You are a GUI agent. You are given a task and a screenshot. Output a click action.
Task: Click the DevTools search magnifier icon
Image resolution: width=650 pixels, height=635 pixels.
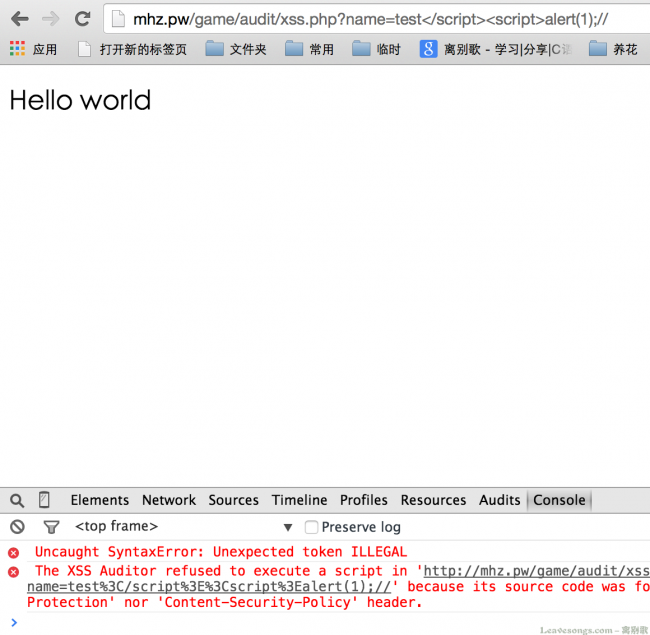[17, 500]
